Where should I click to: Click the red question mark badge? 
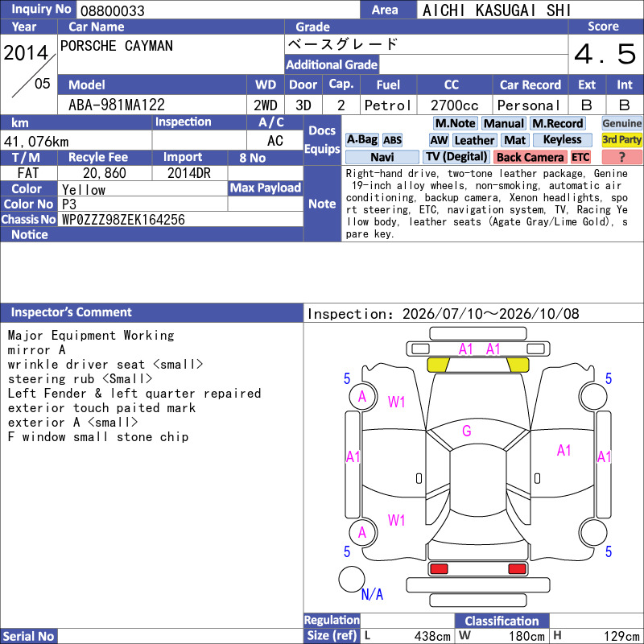621,157
